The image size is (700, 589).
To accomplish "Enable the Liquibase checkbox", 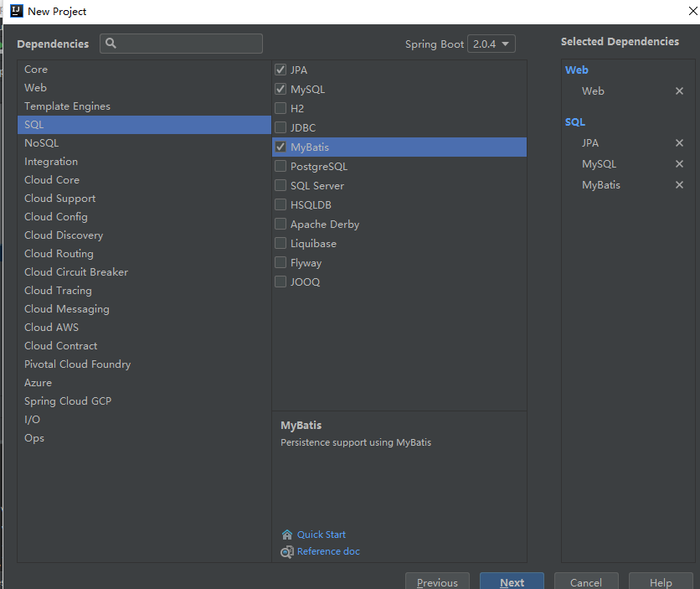I will (281, 243).
